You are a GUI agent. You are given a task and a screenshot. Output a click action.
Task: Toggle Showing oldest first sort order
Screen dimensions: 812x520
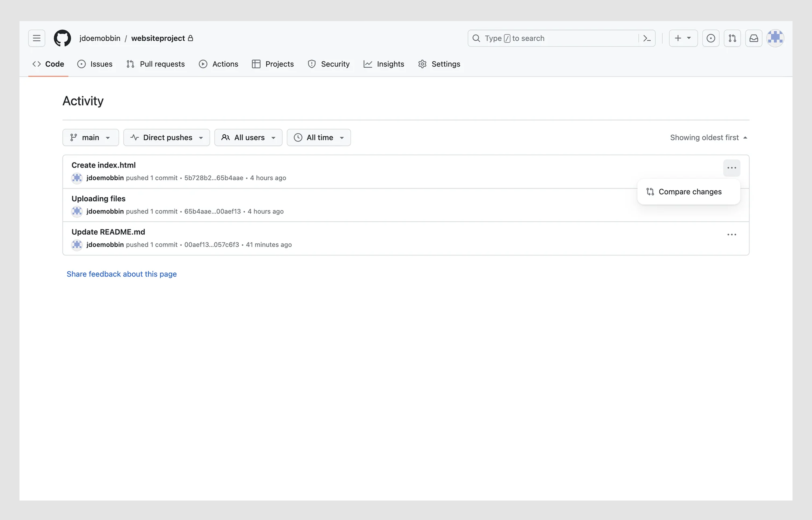click(x=709, y=137)
